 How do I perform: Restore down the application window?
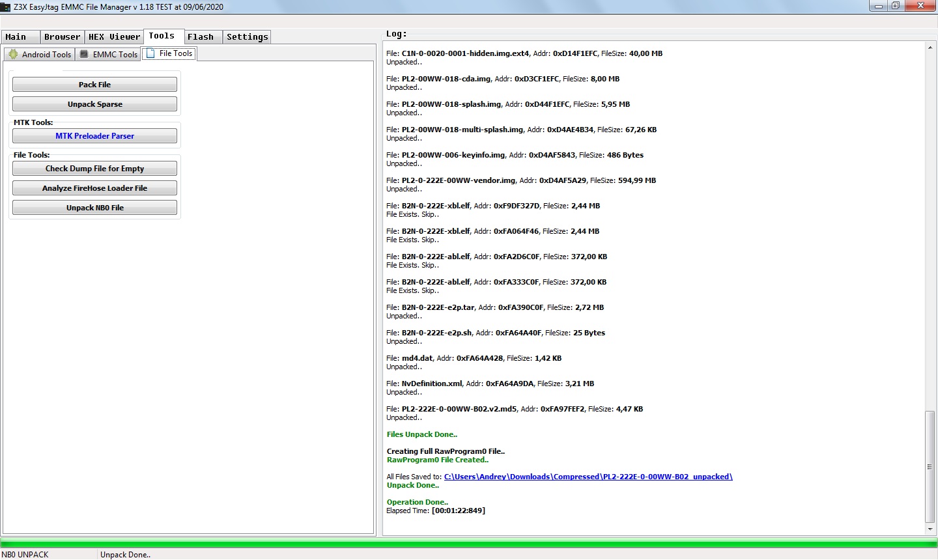coord(896,6)
